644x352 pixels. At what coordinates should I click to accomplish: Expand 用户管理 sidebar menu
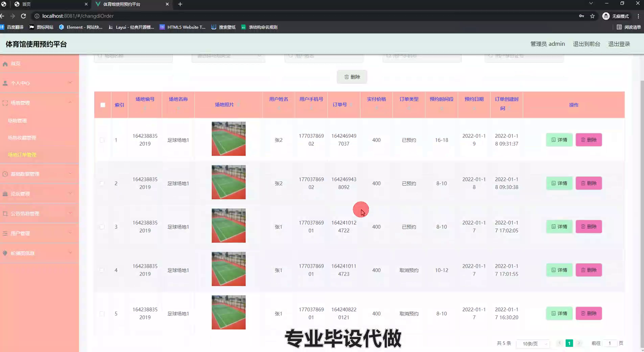[x=39, y=233]
